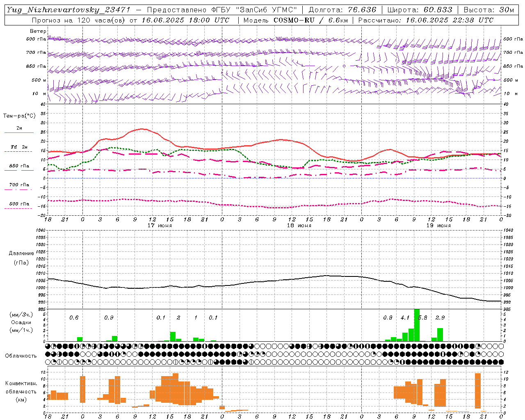Click the 500 м wind level label on left axis

[39, 80]
